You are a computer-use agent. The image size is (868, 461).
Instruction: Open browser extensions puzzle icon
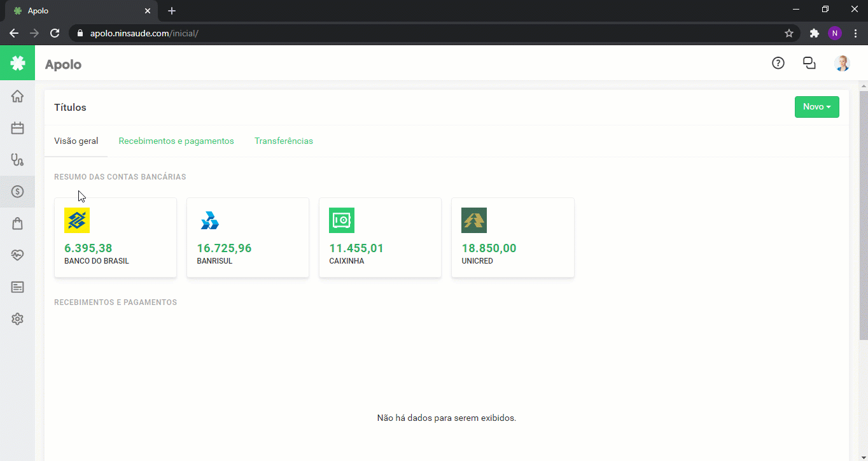point(814,33)
